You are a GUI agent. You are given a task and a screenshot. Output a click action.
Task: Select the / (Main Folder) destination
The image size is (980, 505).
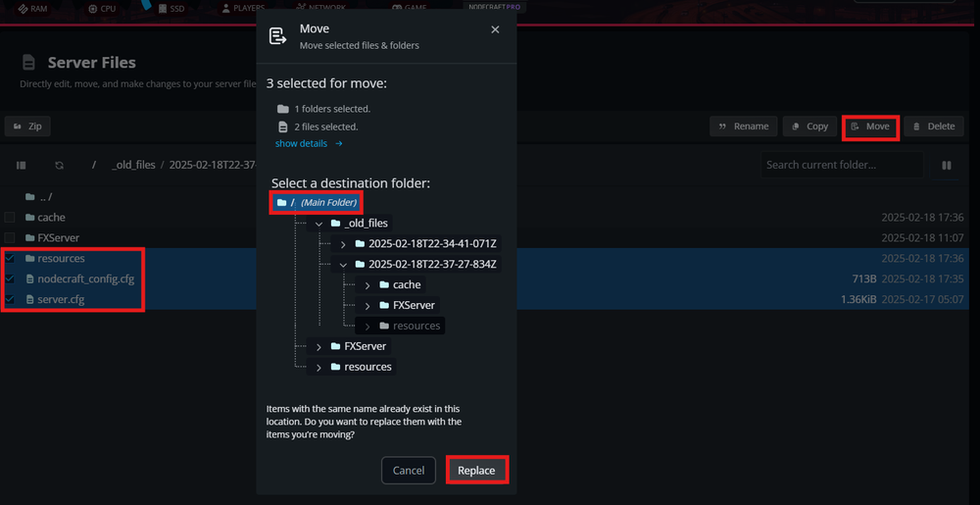317,202
